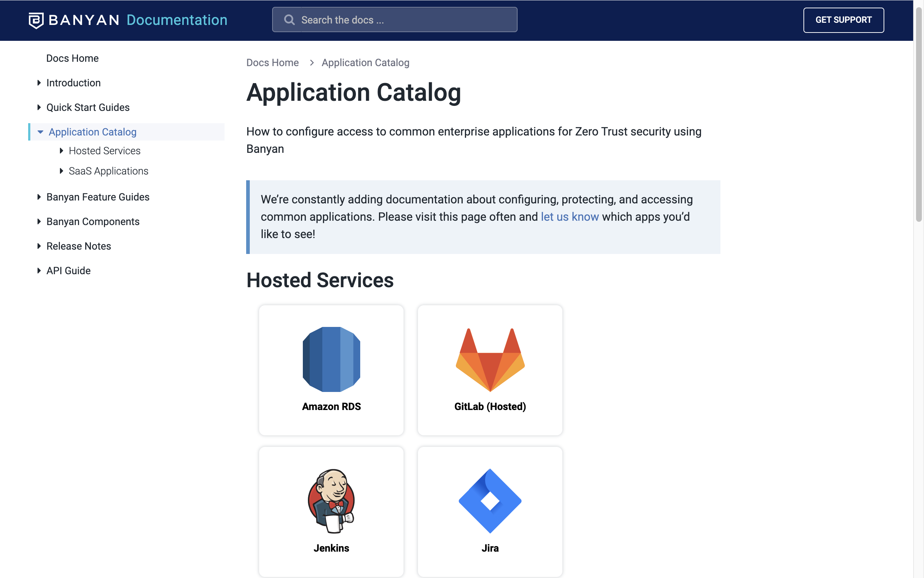Click the Jira card label

(490, 548)
